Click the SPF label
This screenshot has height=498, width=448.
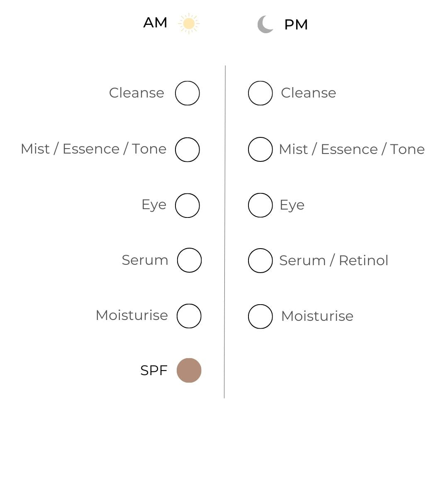pyautogui.click(x=153, y=371)
